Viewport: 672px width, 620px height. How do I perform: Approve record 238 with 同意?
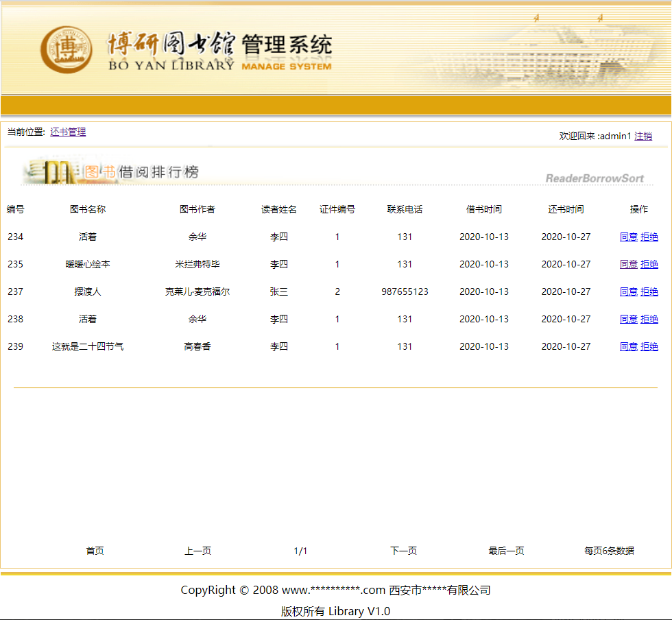[628, 319]
